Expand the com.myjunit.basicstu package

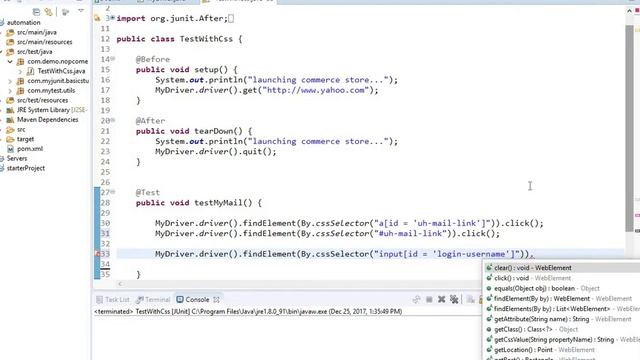coord(10,81)
